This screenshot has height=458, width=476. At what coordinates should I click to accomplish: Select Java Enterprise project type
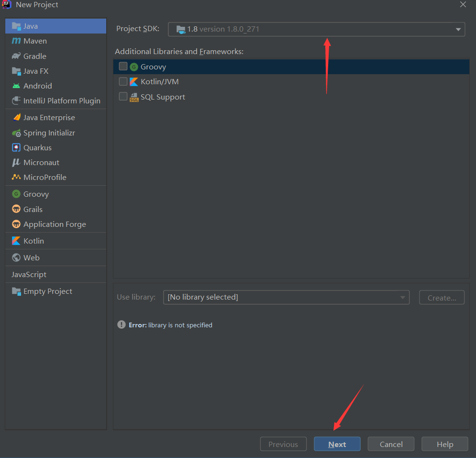56,118
